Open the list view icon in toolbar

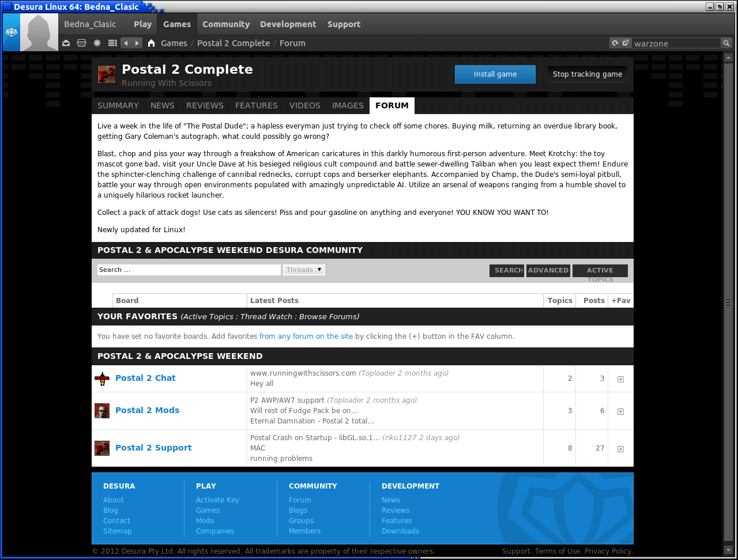pos(112,43)
